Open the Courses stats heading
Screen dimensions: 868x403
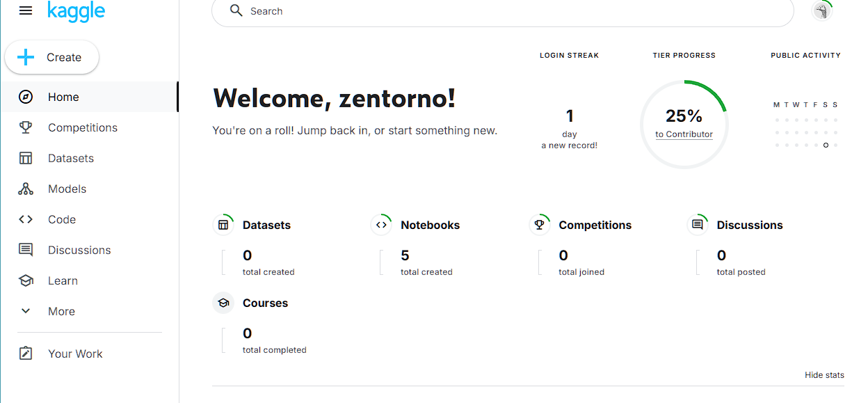click(265, 303)
